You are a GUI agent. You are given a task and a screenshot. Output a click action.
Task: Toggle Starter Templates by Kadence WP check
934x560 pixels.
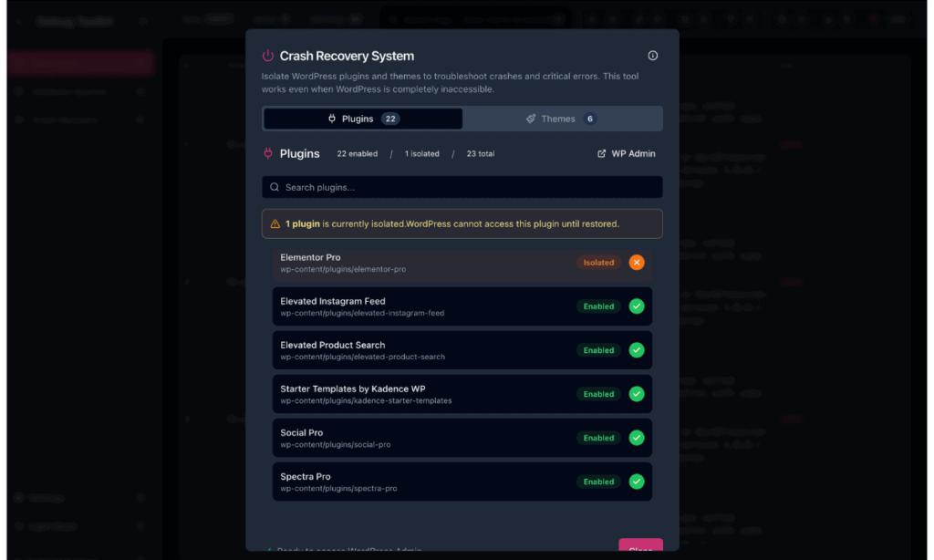pyautogui.click(x=637, y=394)
